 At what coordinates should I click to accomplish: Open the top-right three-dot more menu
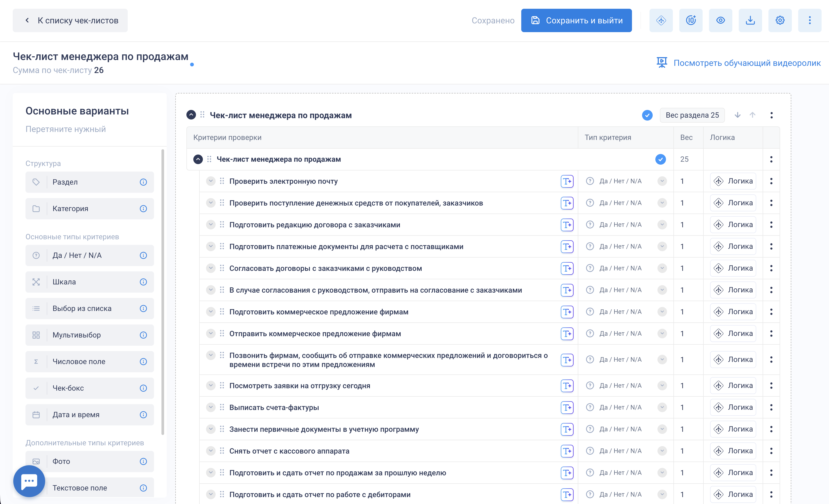pos(810,20)
